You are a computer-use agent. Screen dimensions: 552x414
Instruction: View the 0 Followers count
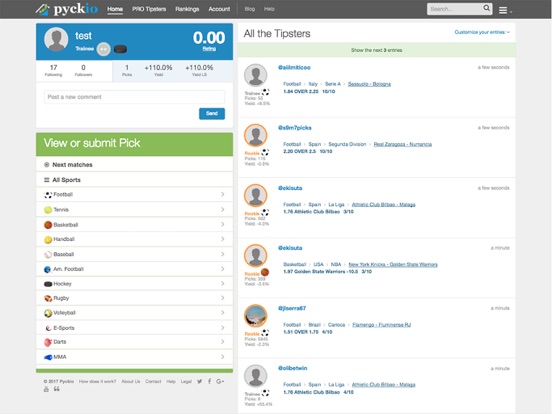[x=83, y=70]
